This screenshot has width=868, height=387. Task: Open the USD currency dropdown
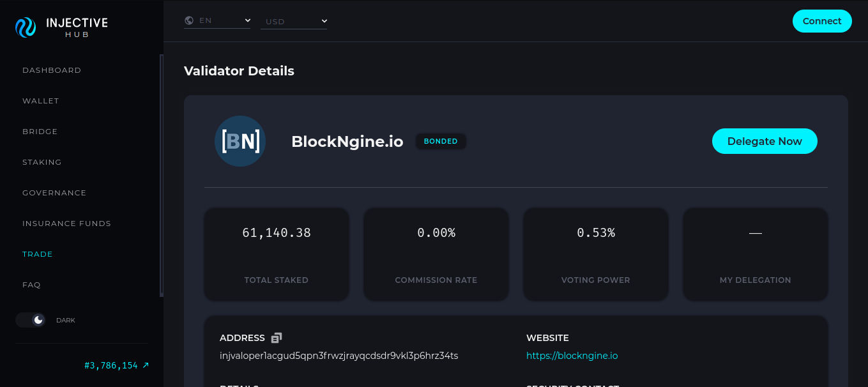[x=294, y=21]
